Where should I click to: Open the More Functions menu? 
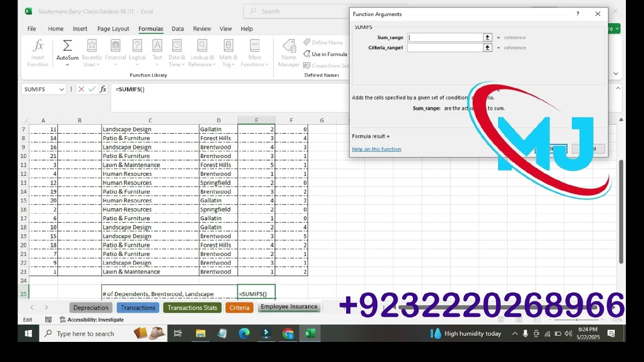tap(255, 53)
